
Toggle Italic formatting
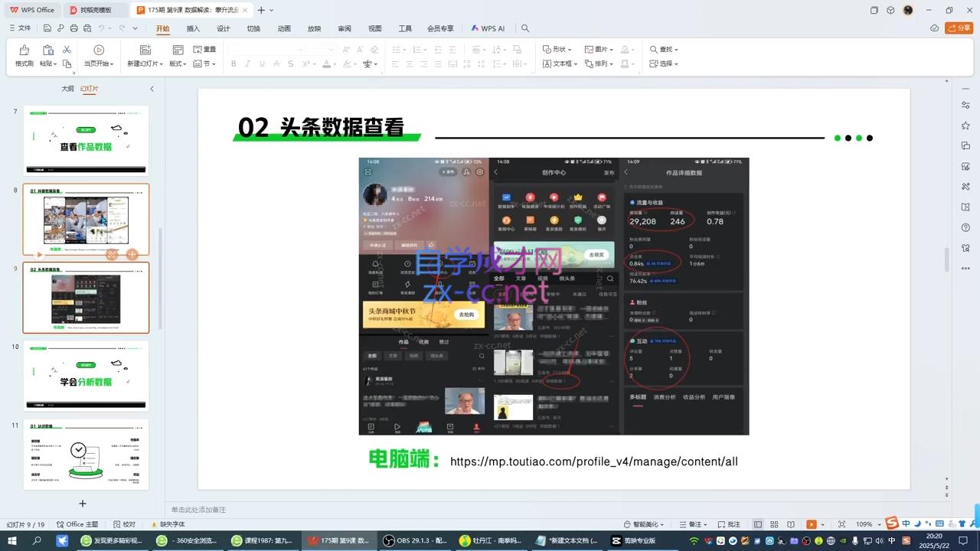tap(247, 64)
